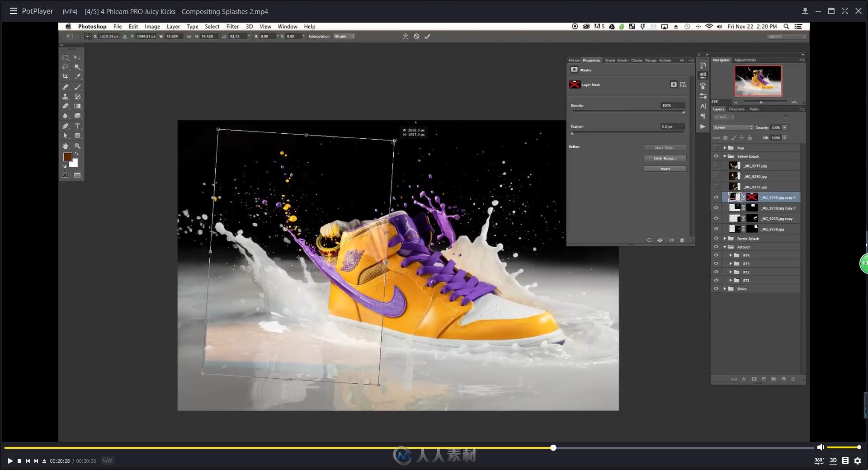Open the Layer menu
The width and height of the screenshot is (868, 470).
point(173,27)
